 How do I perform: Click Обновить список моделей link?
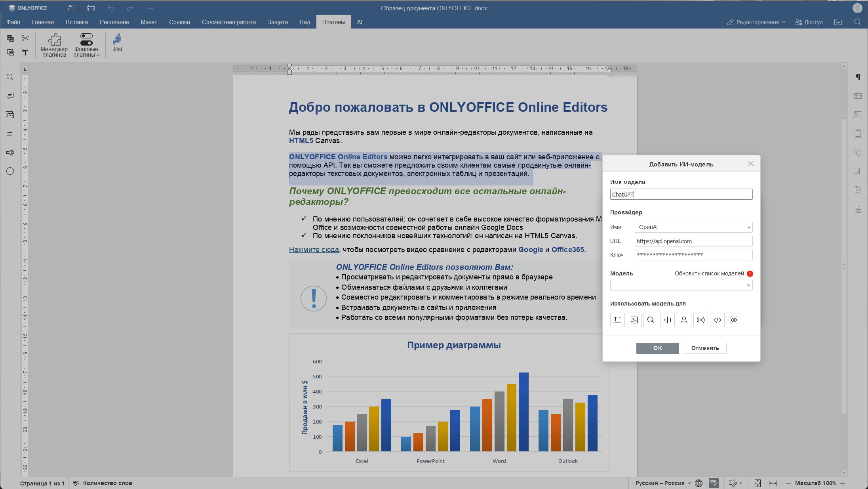point(709,274)
